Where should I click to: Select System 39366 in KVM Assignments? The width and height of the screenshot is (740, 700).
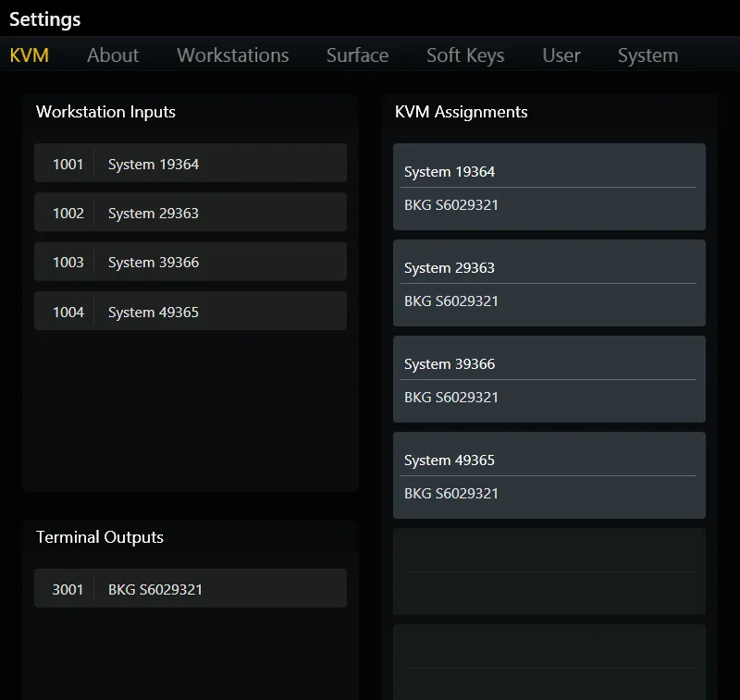450,364
